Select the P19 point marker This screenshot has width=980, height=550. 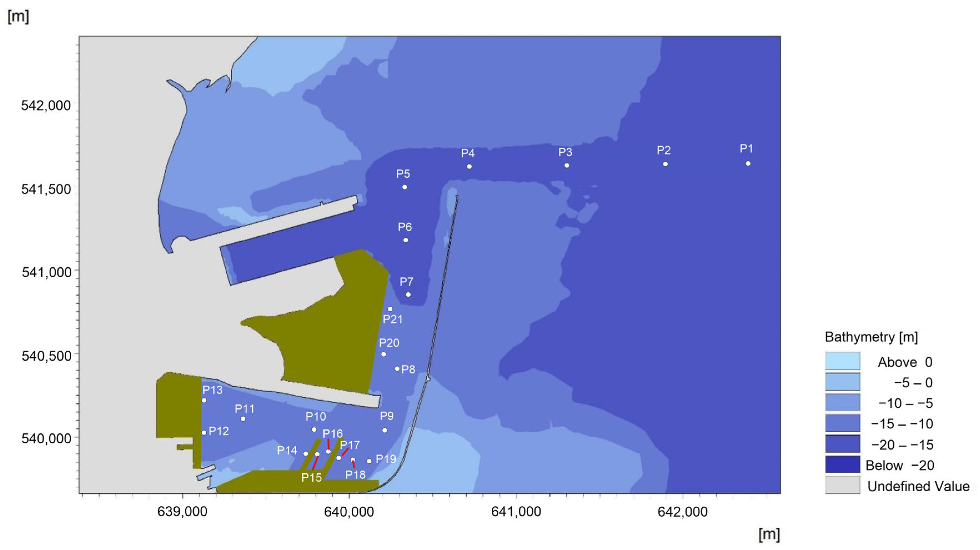369,461
